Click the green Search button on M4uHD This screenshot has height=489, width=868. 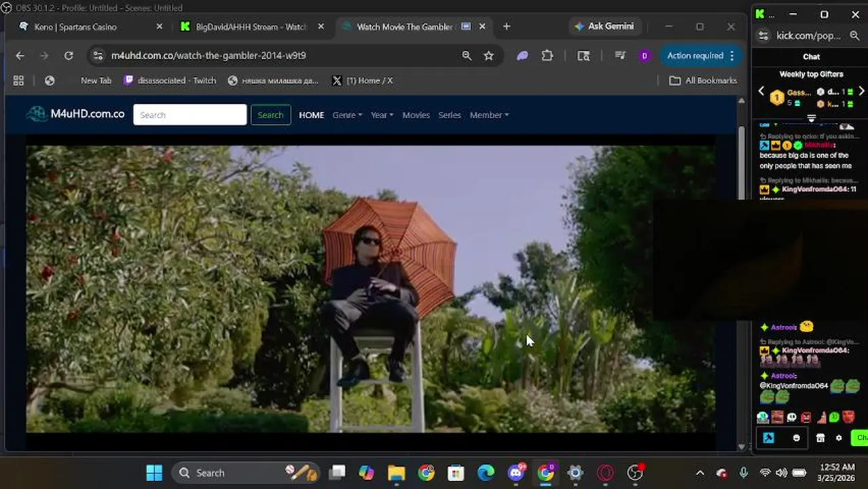click(x=270, y=115)
